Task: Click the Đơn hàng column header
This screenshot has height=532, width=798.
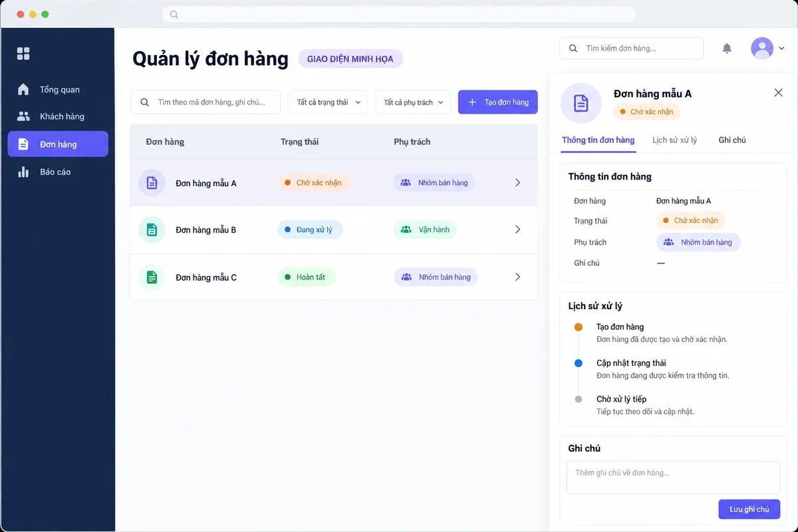Action: [x=165, y=142]
